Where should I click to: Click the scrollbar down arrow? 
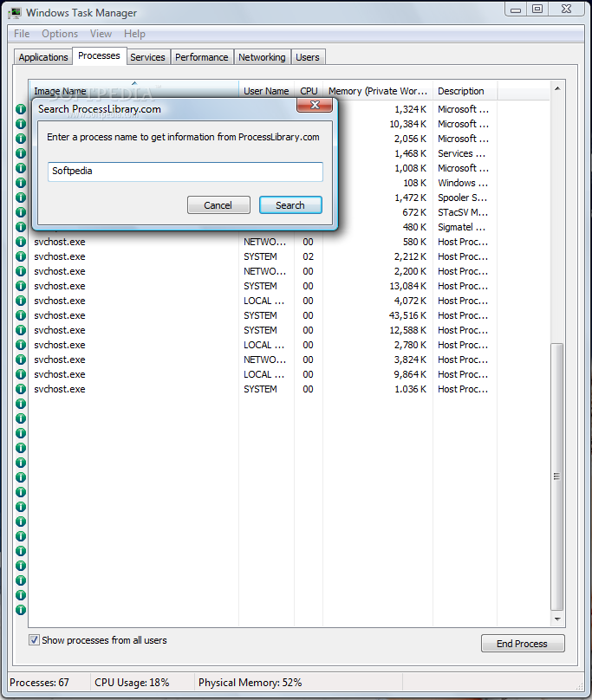[557, 619]
